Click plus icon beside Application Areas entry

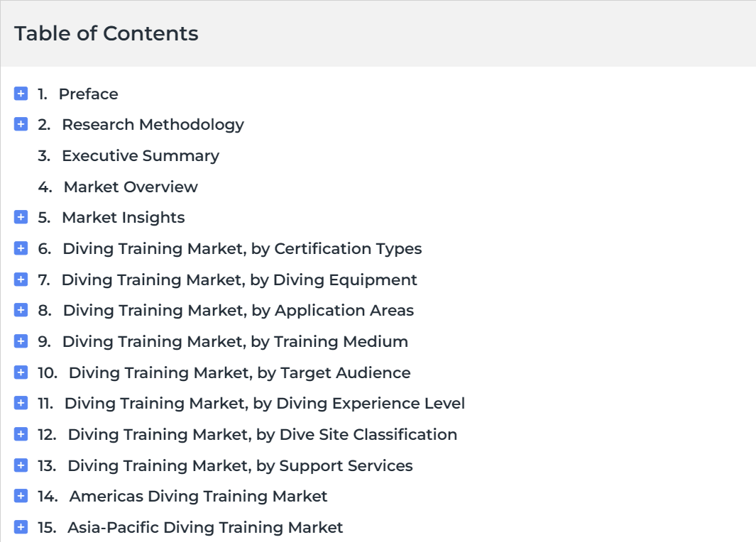tap(21, 310)
